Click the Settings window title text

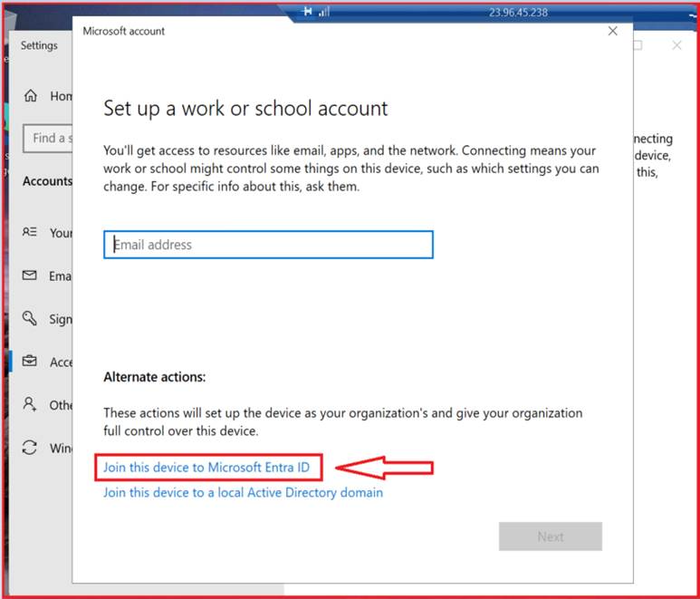pos(39,45)
